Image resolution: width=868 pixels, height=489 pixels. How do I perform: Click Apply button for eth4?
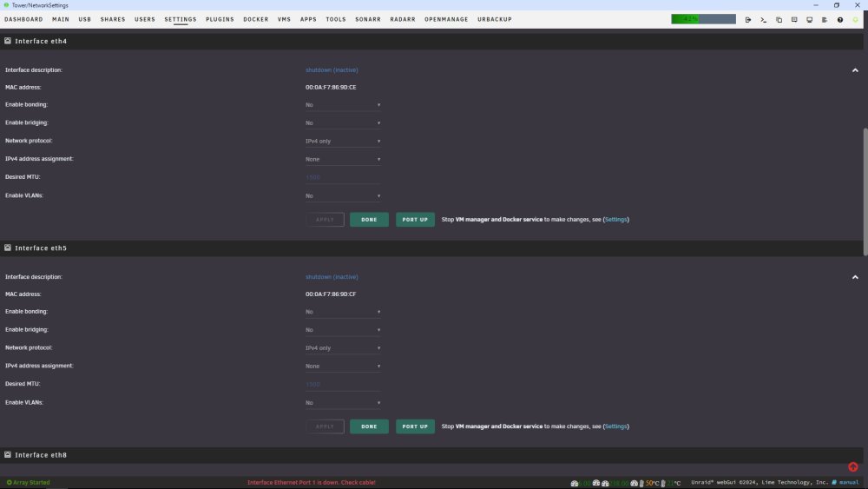(x=325, y=220)
